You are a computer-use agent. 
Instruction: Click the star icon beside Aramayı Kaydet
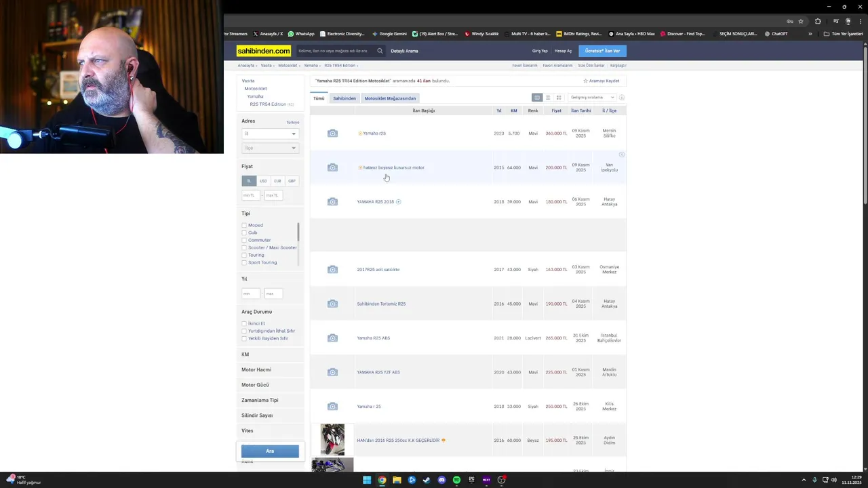[x=585, y=81]
